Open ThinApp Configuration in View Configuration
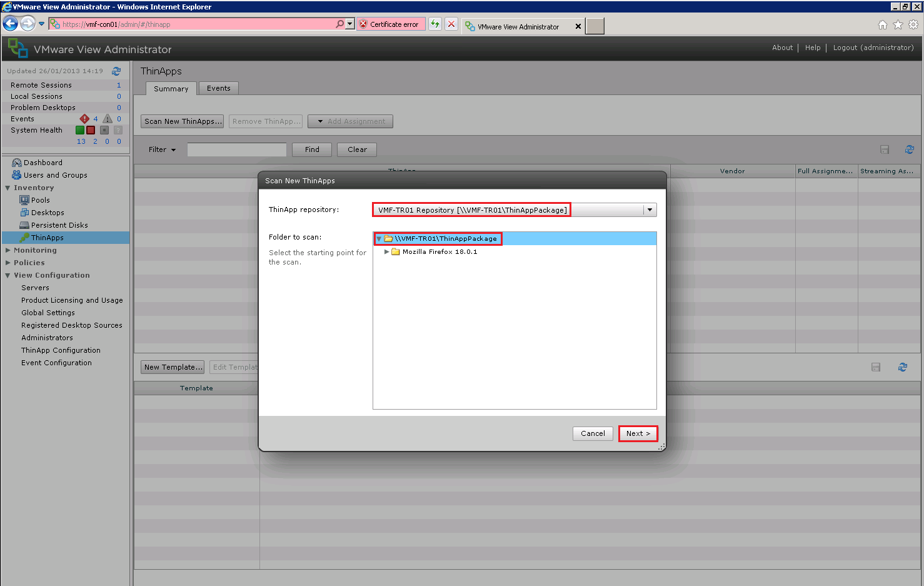The height and width of the screenshot is (586, 924). 61,350
